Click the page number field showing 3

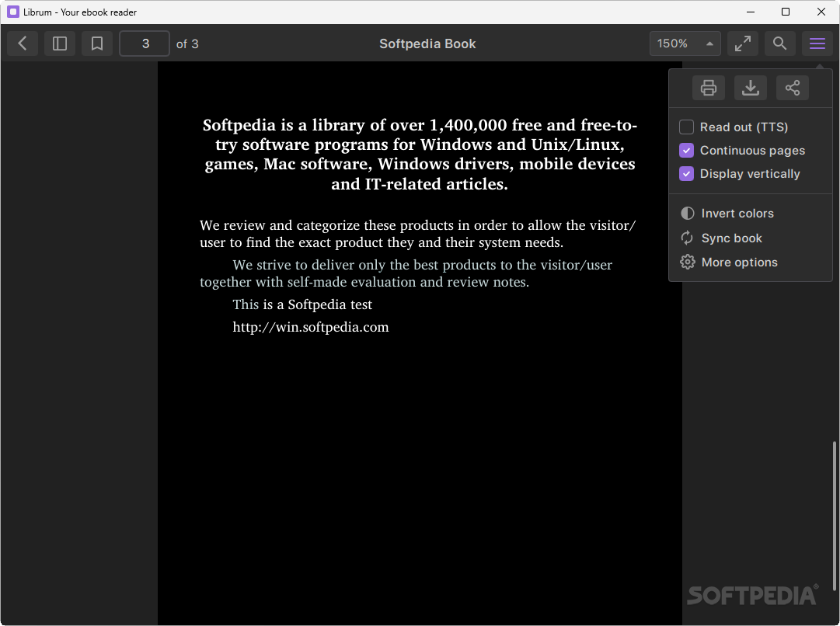(145, 43)
